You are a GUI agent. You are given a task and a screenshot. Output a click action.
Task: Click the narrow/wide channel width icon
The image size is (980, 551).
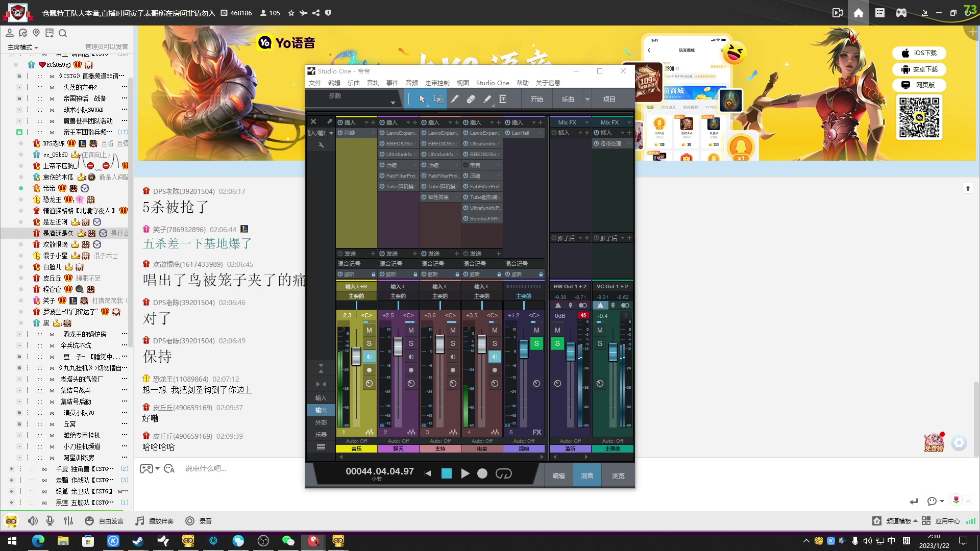[x=321, y=384]
